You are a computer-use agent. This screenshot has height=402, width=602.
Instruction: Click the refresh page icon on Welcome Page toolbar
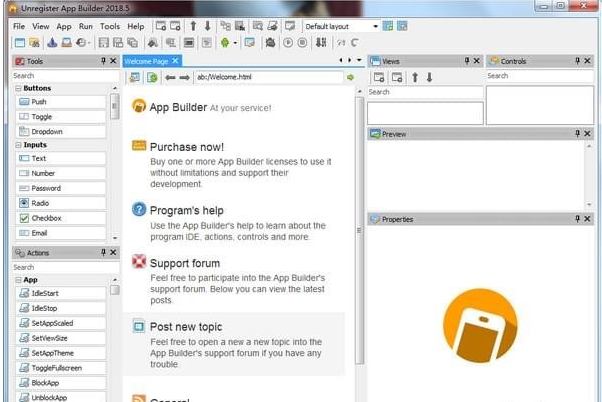[x=152, y=78]
